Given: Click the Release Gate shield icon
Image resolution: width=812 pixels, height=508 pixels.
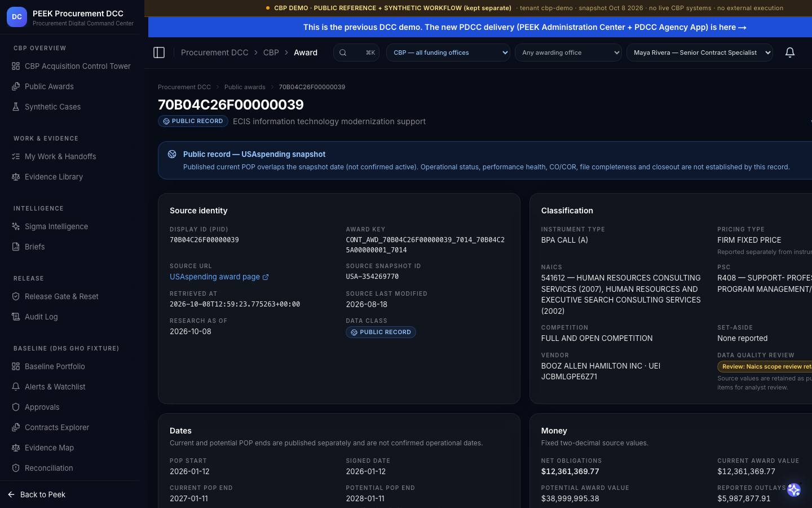Looking at the screenshot, I should [x=16, y=296].
